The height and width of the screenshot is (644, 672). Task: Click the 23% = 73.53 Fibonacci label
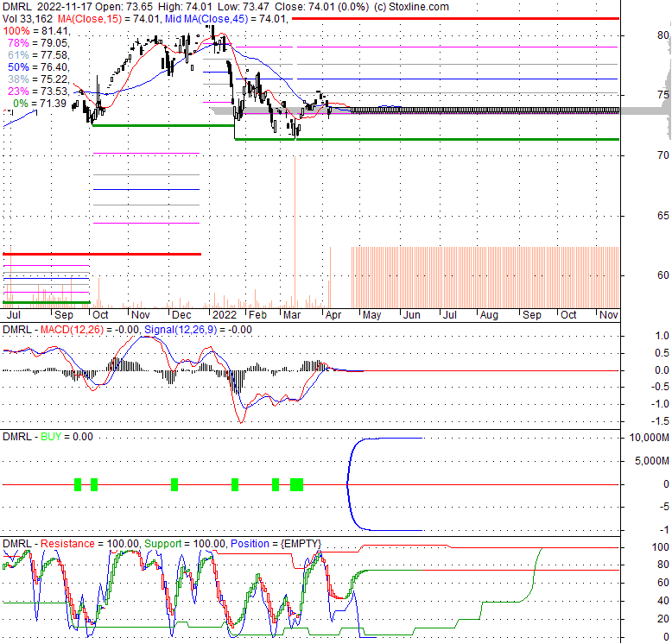(38, 91)
